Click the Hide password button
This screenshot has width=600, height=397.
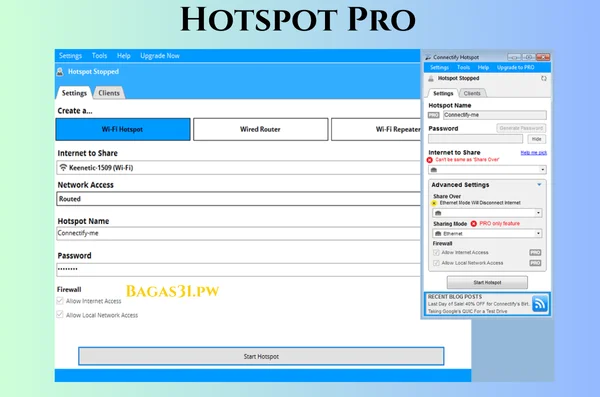click(x=536, y=139)
